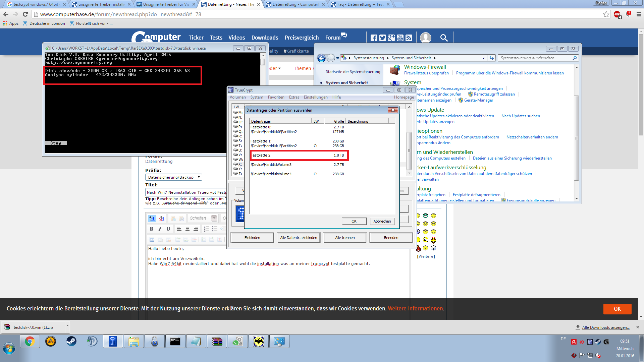Toggle italic formatting in the post editor
This screenshot has height=362, width=644.
pos(160,229)
